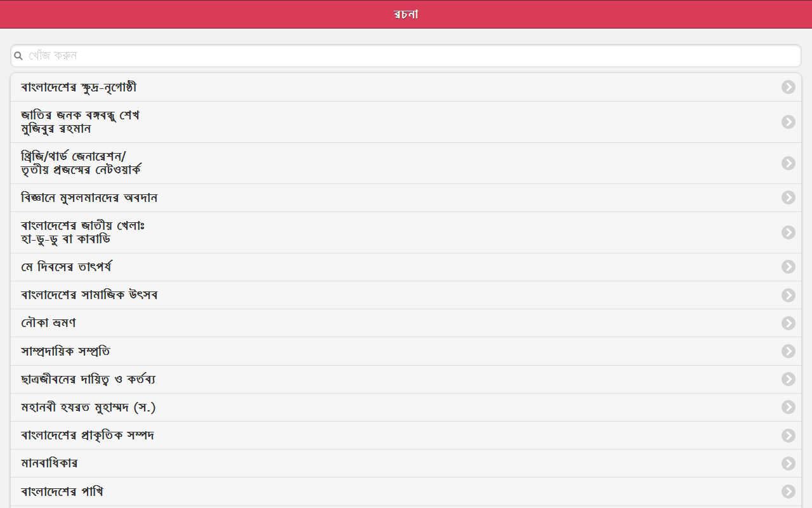Open মহানবী হযরত মুহাম্মদ (স.) essay
Viewport: 812px width, 508px height.
(x=89, y=408)
